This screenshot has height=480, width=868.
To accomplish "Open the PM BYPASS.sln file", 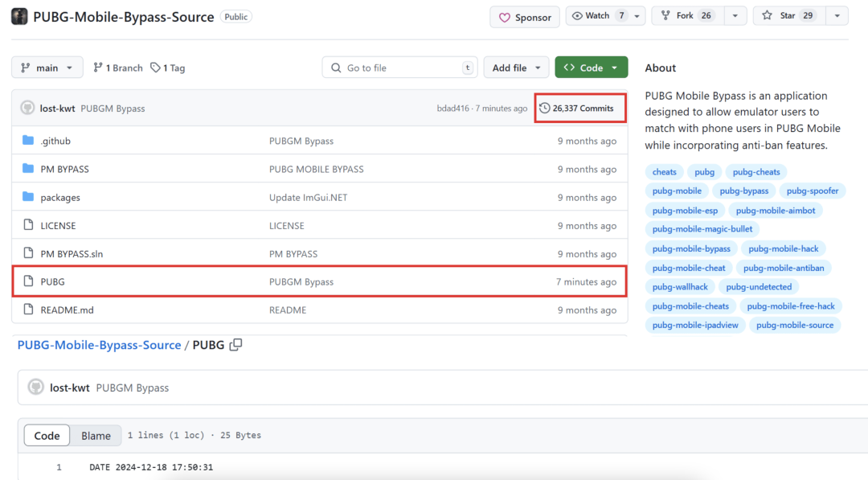I will point(72,254).
